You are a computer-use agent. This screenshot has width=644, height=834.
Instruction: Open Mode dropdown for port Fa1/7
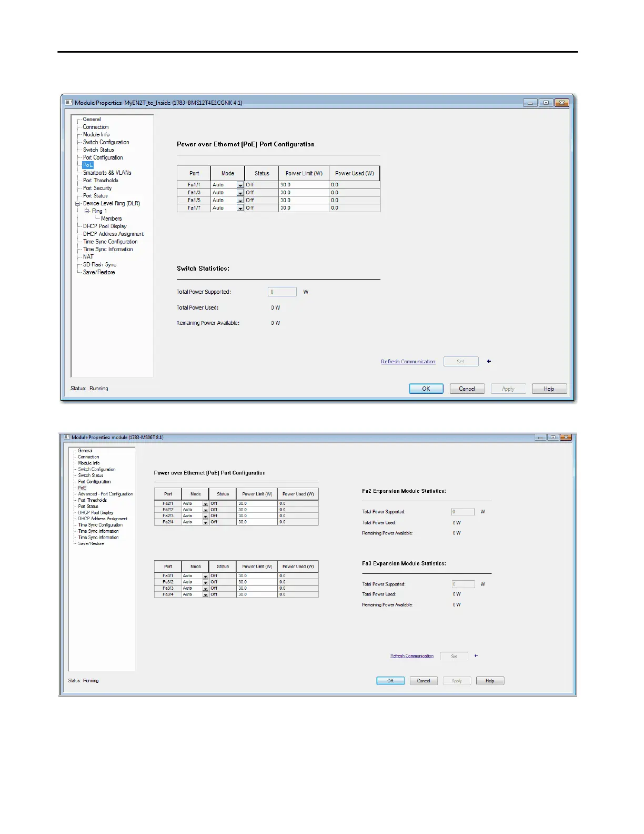point(240,208)
